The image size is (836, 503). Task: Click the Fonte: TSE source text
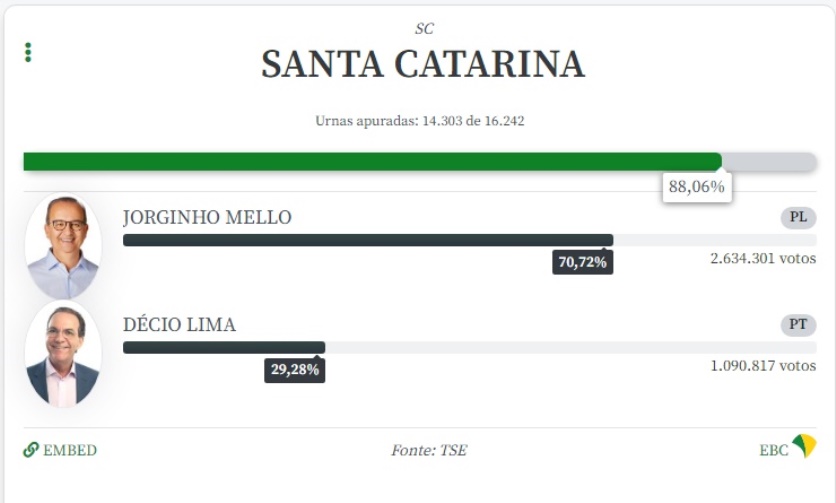click(428, 450)
